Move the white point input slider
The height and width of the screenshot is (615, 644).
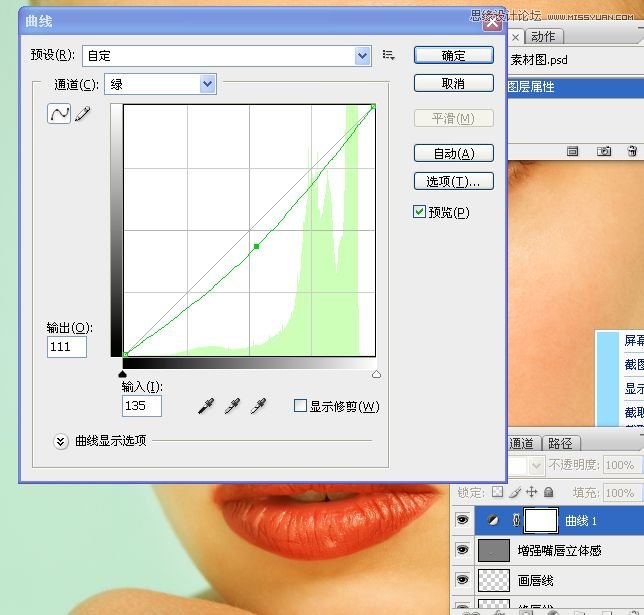(376, 374)
